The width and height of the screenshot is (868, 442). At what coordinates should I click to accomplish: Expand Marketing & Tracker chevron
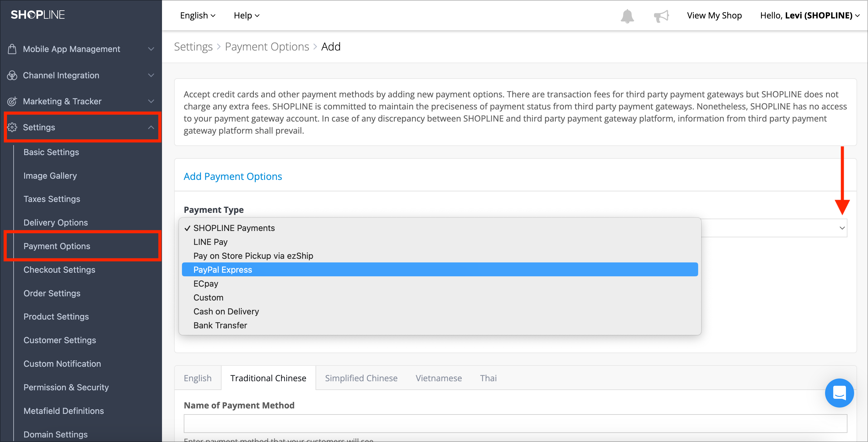[151, 101]
